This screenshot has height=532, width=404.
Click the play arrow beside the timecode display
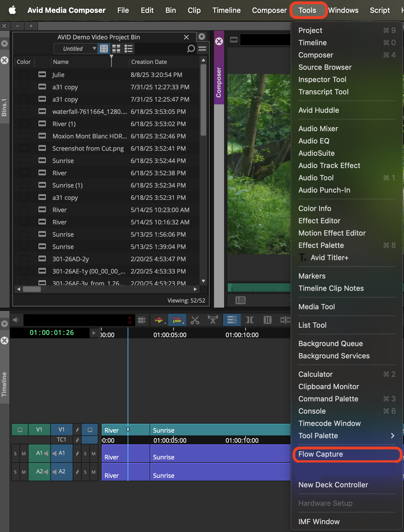click(x=94, y=333)
